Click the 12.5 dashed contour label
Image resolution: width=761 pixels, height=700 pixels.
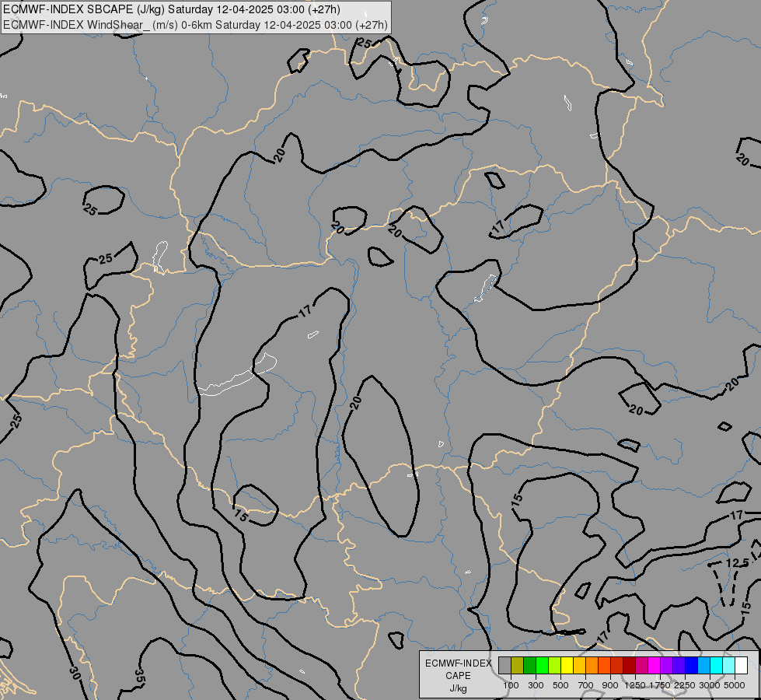point(738,563)
